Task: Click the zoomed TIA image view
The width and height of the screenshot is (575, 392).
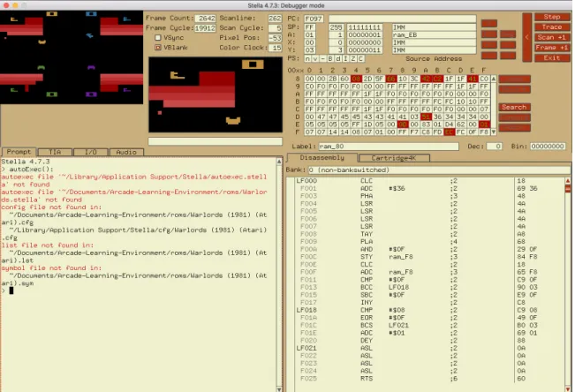Action: [x=216, y=94]
